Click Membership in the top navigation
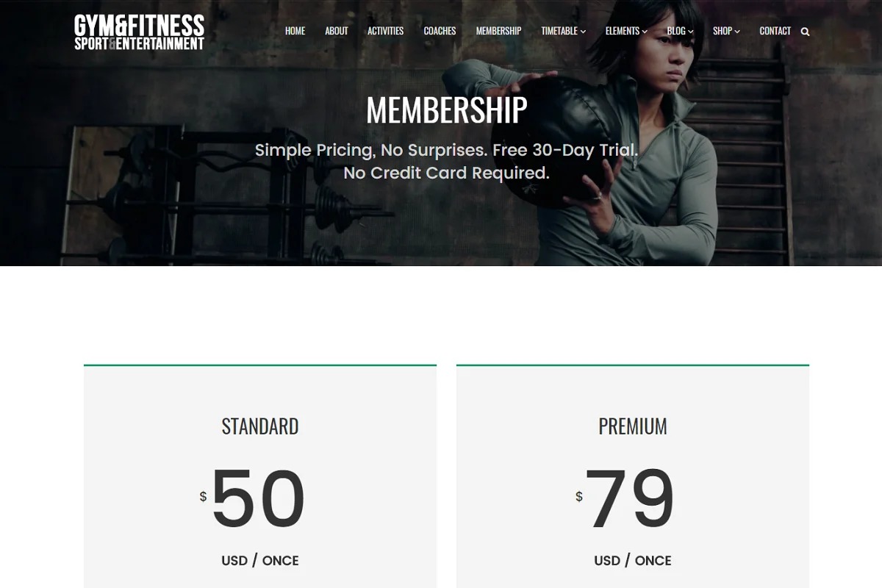This screenshot has height=588, width=882. tap(498, 31)
